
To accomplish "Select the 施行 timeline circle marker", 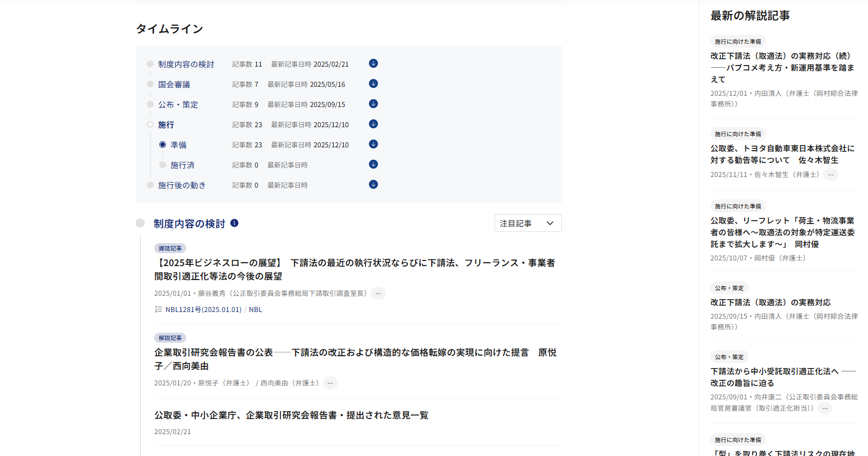I will [x=150, y=124].
